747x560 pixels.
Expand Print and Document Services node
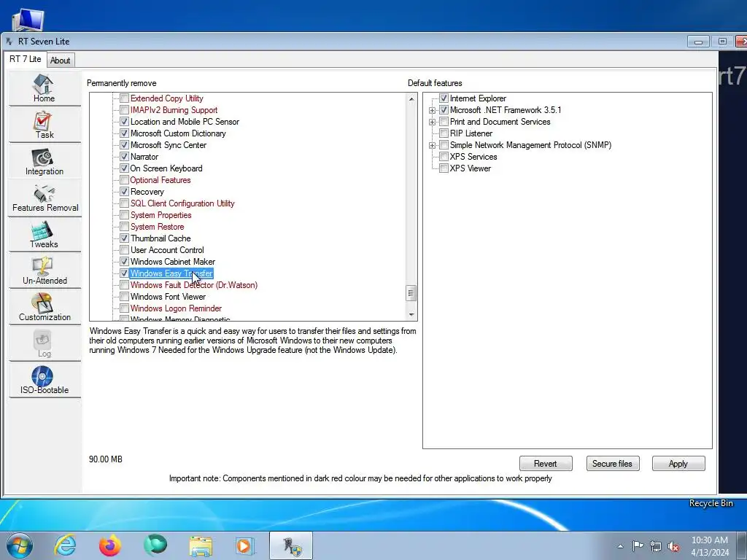[x=432, y=122]
